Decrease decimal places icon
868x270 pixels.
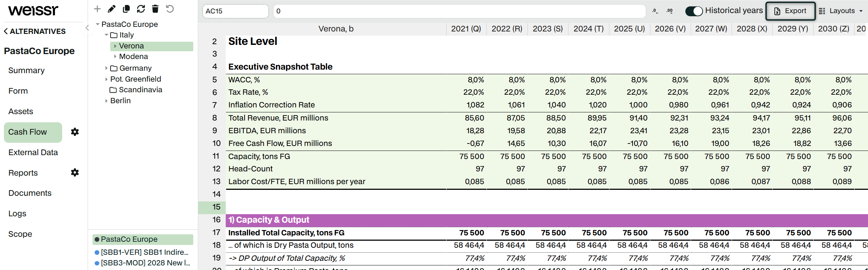655,11
